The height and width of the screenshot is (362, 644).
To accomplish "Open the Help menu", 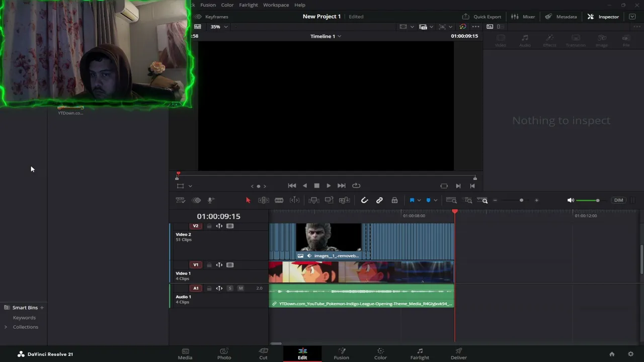I will [300, 5].
